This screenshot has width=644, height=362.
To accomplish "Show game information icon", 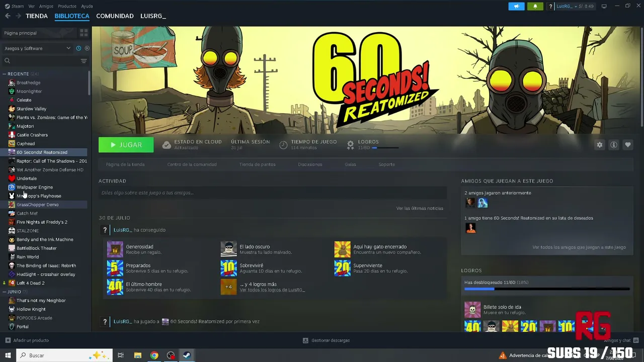I will [613, 145].
